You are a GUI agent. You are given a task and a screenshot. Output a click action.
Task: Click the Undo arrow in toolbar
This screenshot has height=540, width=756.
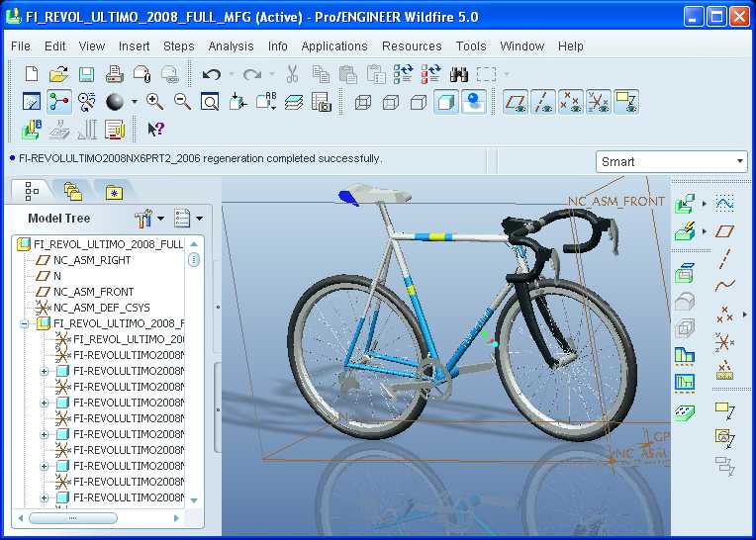pyautogui.click(x=211, y=74)
